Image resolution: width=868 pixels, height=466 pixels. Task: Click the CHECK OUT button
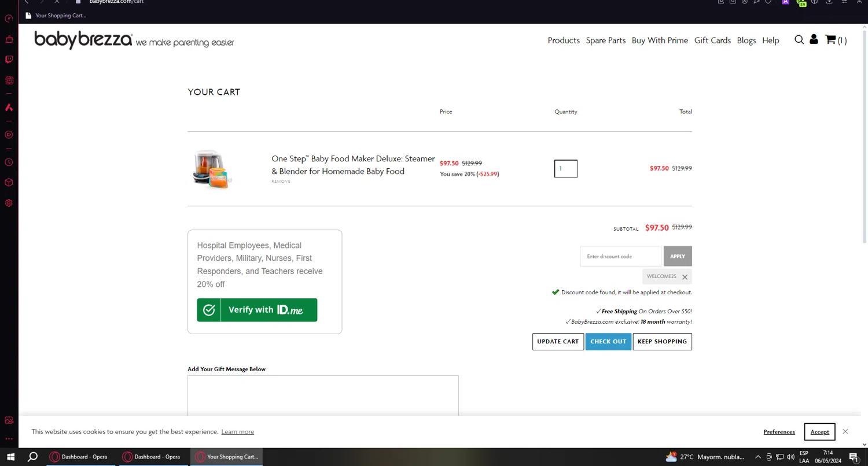pyautogui.click(x=608, y=342)
